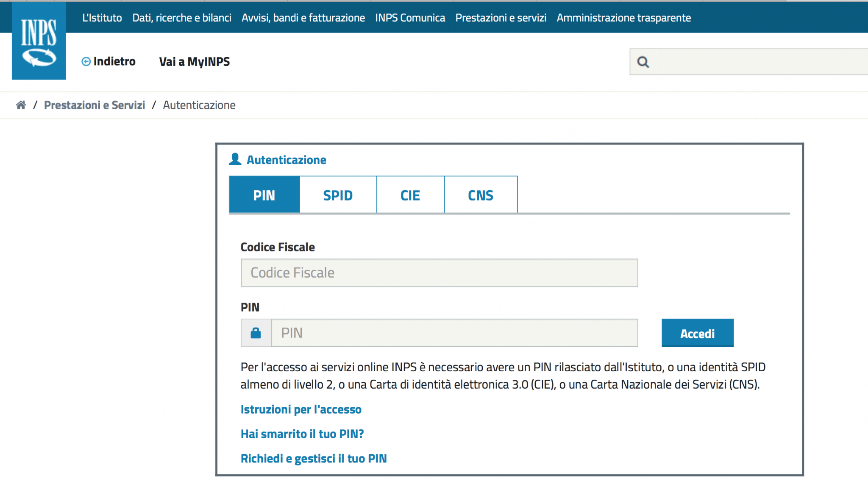The image size is (868, 501).
Task: Click the back arrow beside Indietro
Action: tap(86, 61)
